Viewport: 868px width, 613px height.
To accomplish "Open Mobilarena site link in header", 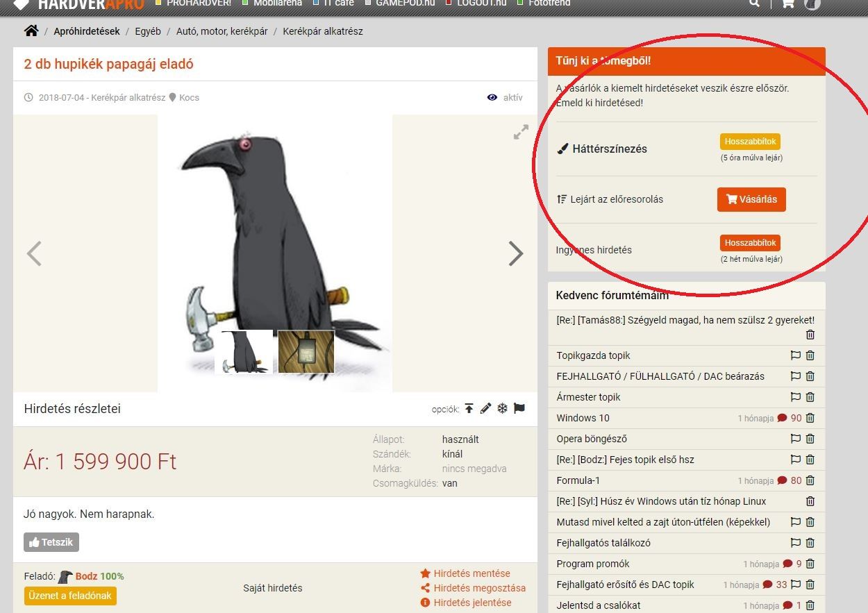I will tap(278, 3).
